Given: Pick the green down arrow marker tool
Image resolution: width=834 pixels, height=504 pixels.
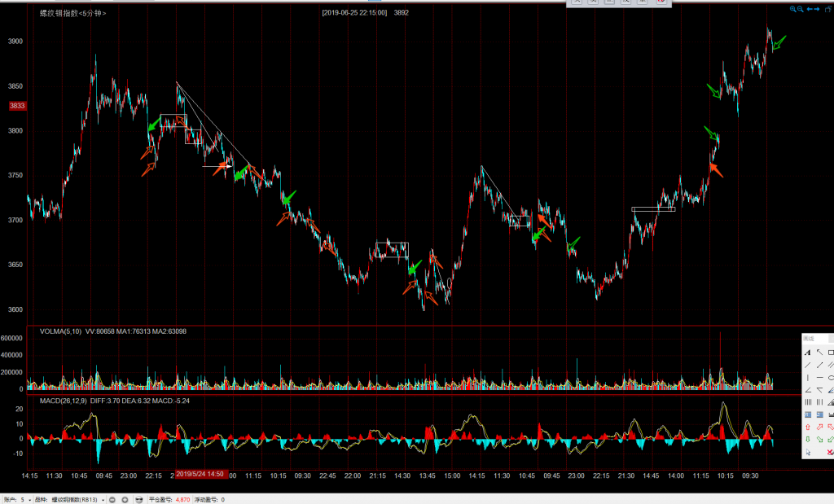Looking at the screenshot, I should (807, 440).
